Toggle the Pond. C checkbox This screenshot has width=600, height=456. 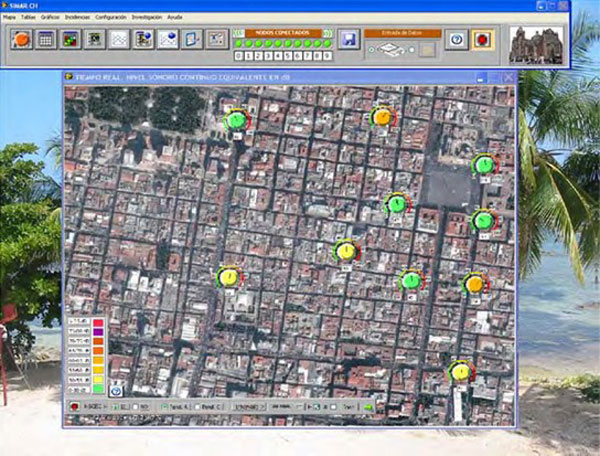[196, 407]
